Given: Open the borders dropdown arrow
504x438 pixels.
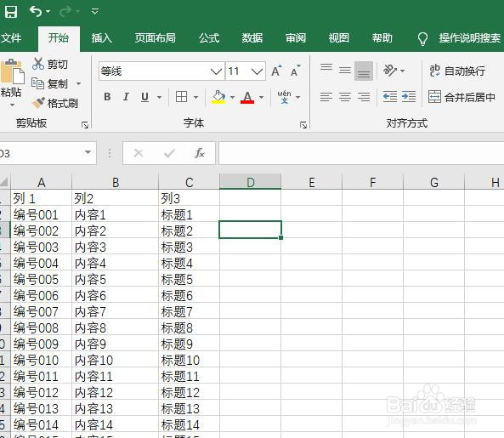Looking at the screenshot, I should [x=196, y=97].
